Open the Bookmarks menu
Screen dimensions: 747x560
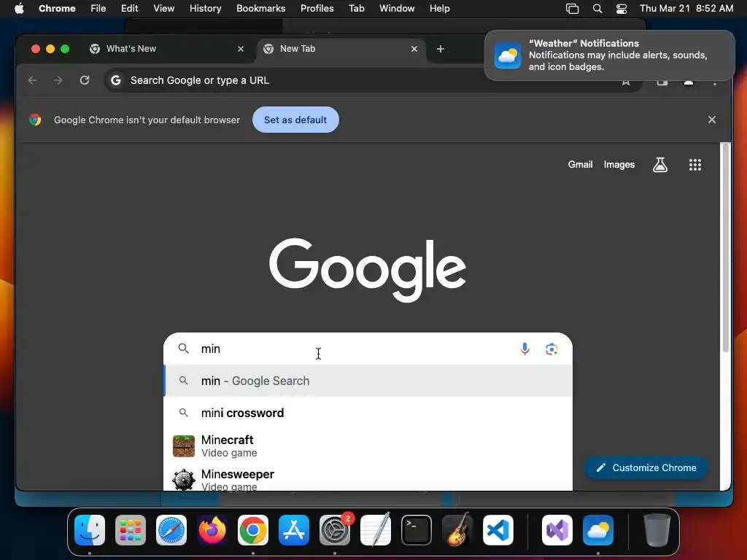point(260,8)
